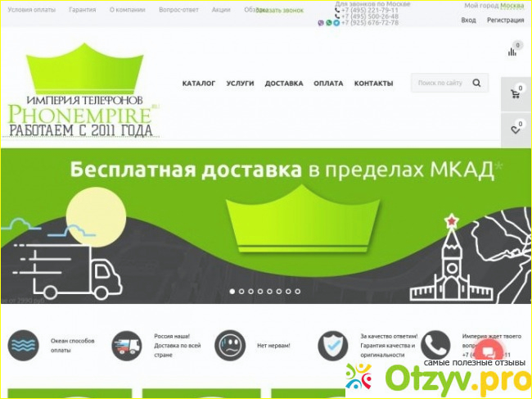
Task: Click the Вход login link
Action: (468, 20)
